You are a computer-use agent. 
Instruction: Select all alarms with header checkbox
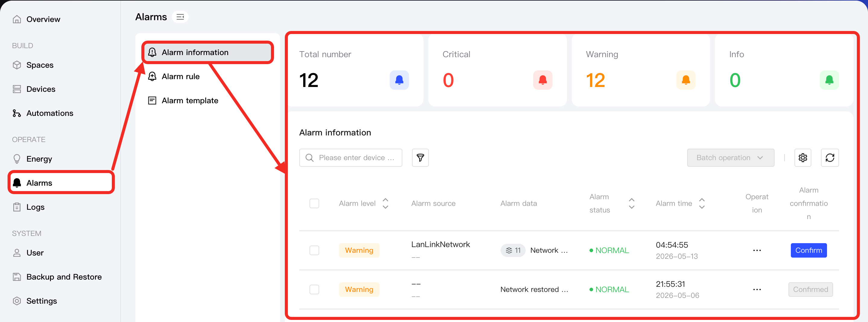pos(314,203)
